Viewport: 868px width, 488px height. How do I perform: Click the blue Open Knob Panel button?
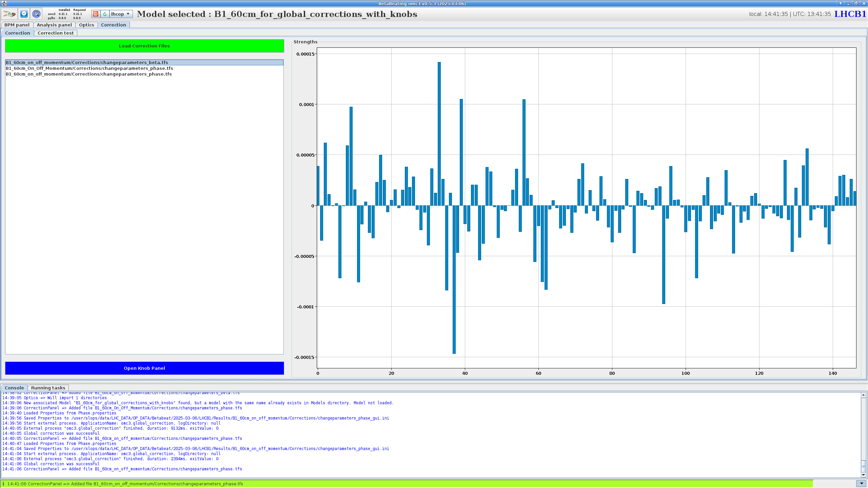[144, 368]
